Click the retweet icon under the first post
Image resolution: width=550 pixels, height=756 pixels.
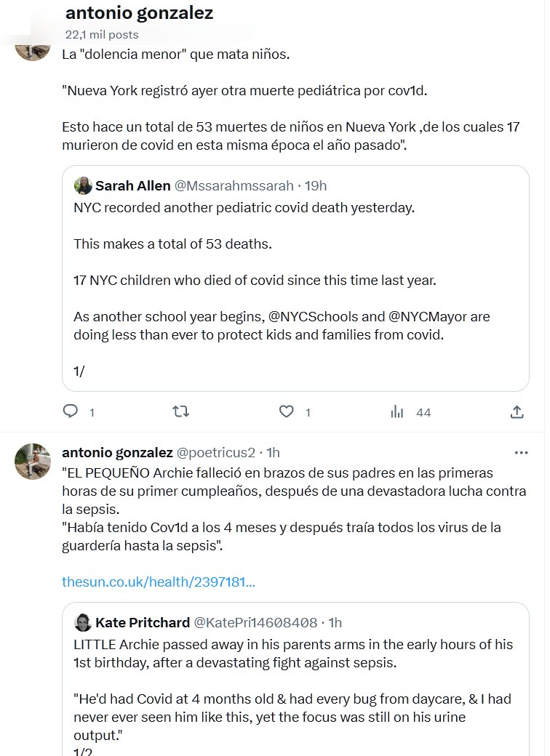click(x=180, y=411)
